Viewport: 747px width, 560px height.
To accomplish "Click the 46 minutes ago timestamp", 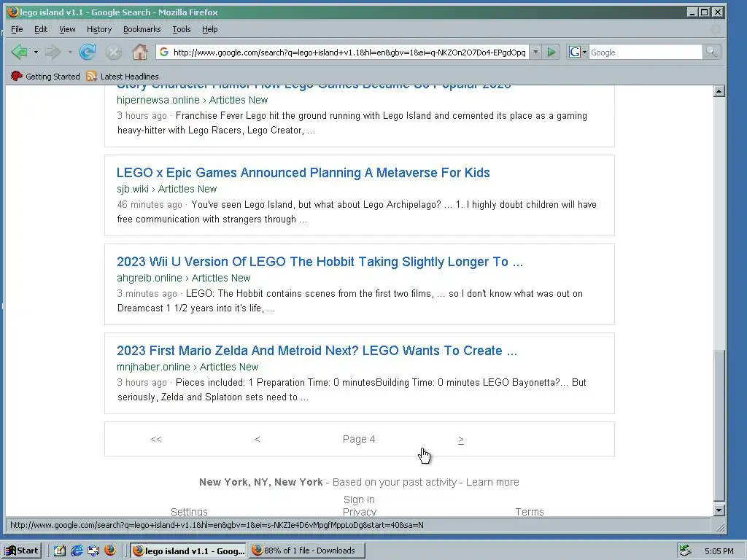I will pos(150,205).
